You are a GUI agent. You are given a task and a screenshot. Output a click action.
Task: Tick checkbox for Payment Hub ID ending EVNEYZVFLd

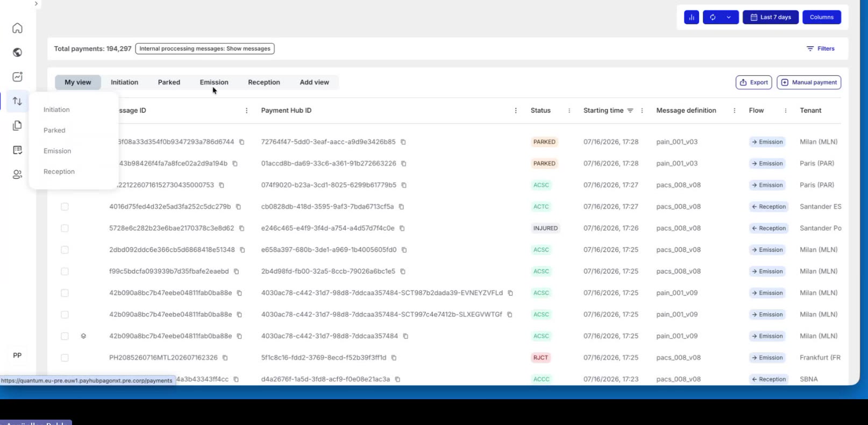pyautogui.click(x=65, y=293)
